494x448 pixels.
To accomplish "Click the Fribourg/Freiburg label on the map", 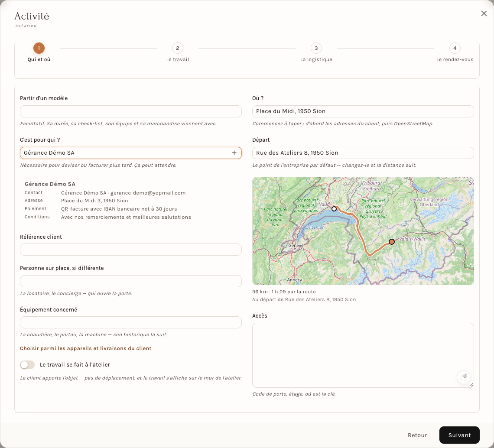I will coord(372,185).
